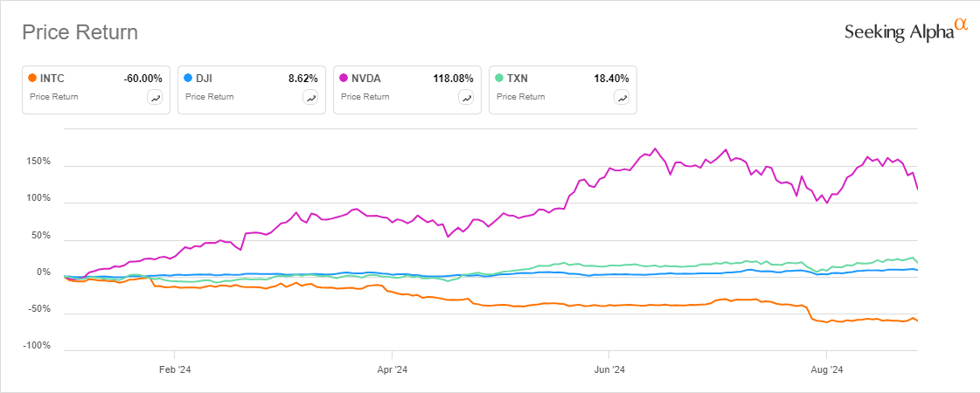
Task: Click the trend chart icon in INTC card
Action: (x=156, y=98)
